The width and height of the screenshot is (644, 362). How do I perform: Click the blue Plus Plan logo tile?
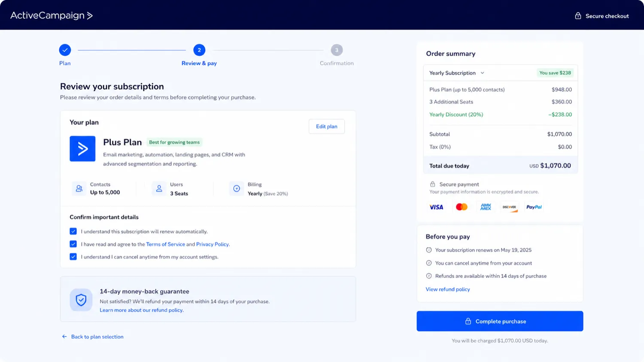pos(82,149)
